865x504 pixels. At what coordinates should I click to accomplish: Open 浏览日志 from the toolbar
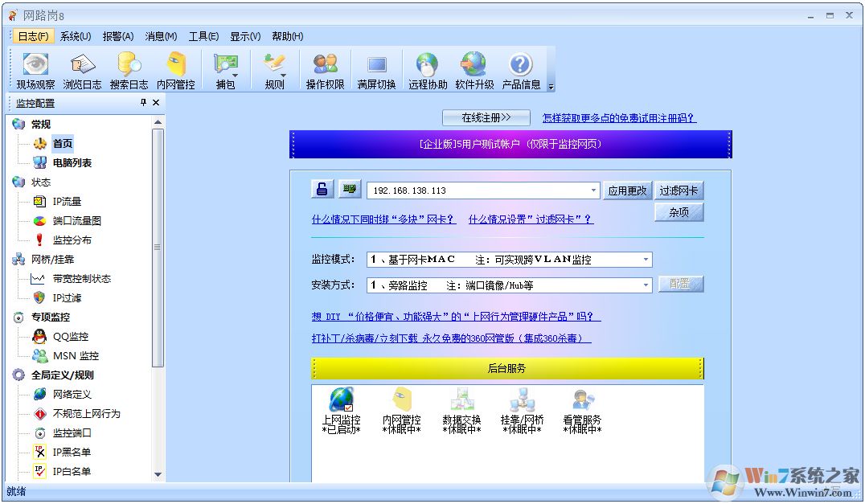(x=81, y=68)
